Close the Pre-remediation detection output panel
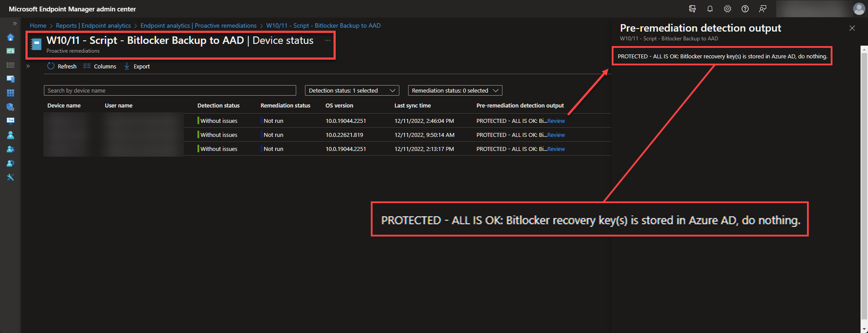The height and width of the screenshot is (333, 868). coord(852,28)
